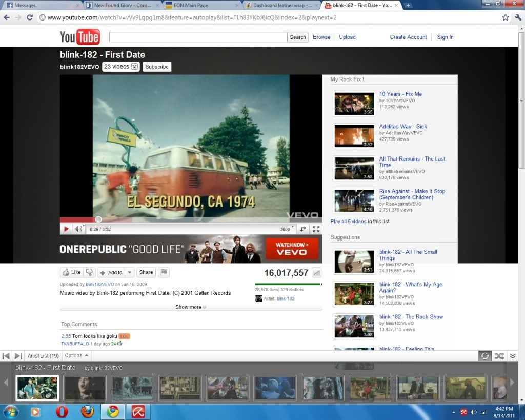
Task: Open the 360p video quality menu
Action: [x=287, y=229]
